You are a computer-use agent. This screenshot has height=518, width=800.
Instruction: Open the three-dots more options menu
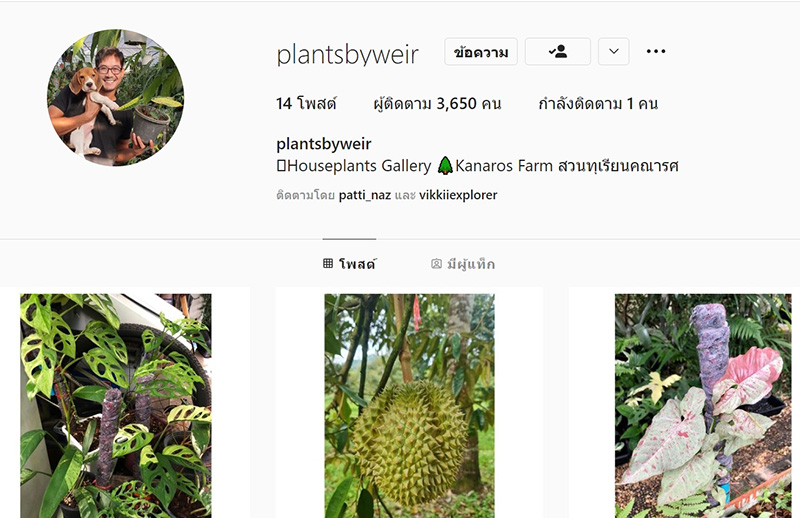(x=656, y=51)
